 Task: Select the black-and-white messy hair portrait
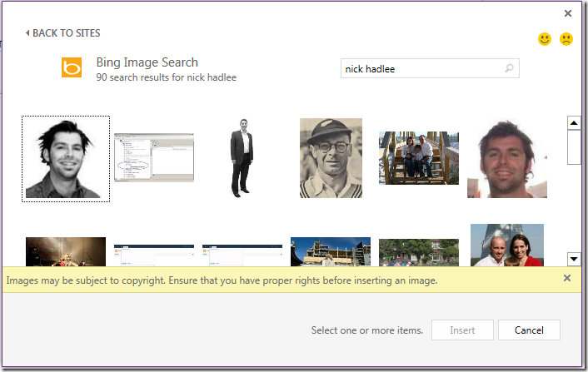tap(66, 158)
